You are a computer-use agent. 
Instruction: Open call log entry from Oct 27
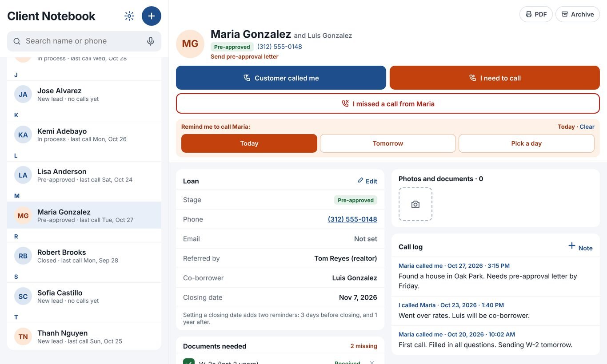[495, 276]
